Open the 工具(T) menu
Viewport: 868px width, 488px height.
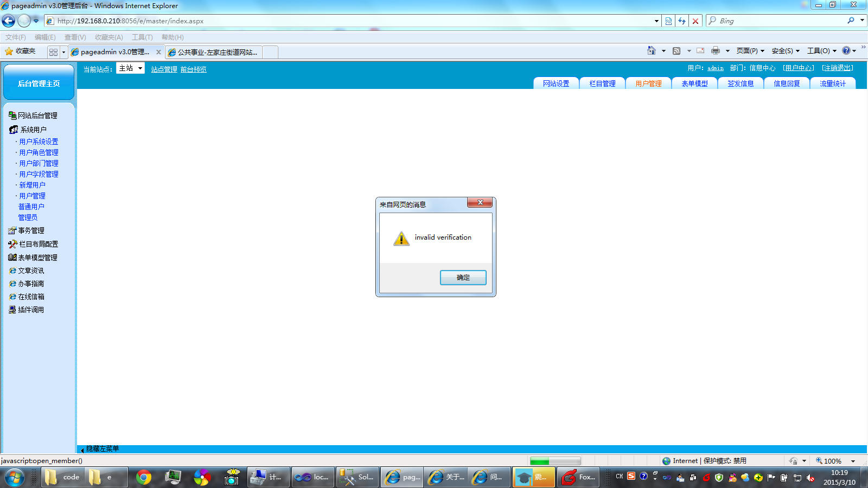pyautogui.click(x=142, y=37)
